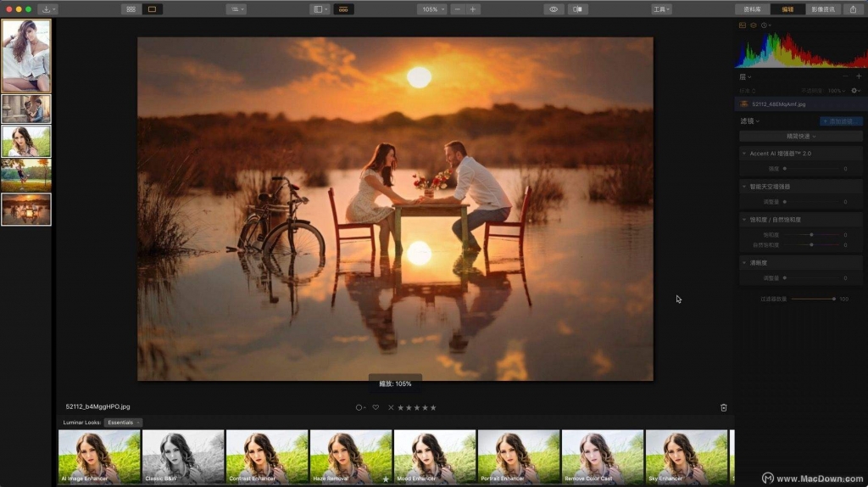Remove layer with the minus icon
Screen dimensions: 868x487
[845, 76]
